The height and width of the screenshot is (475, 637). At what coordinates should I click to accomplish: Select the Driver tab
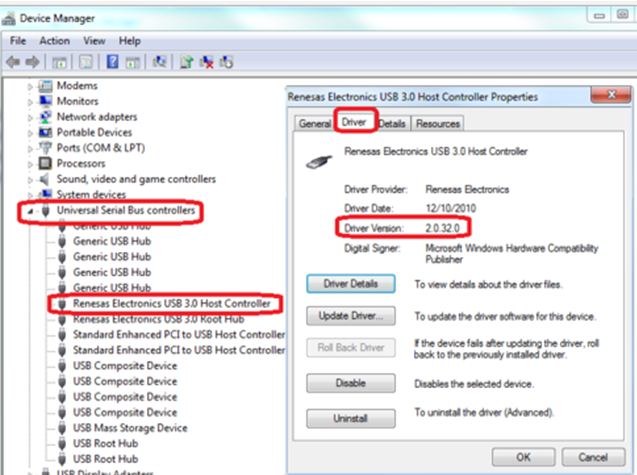354,122
